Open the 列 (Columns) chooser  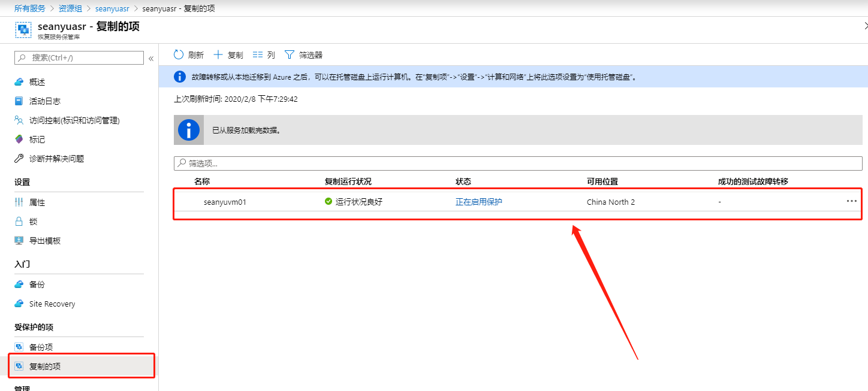click(x=263, y=55)
